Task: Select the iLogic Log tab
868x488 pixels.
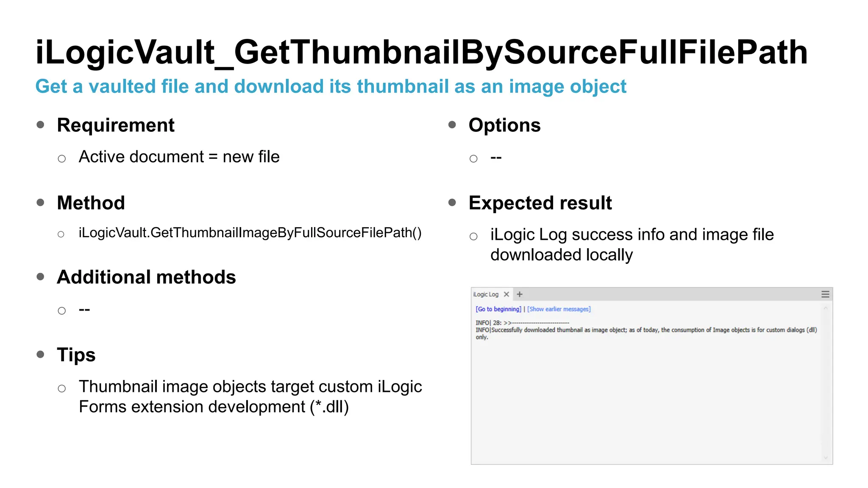Action: pyautogui.click(x=486, y=294)
